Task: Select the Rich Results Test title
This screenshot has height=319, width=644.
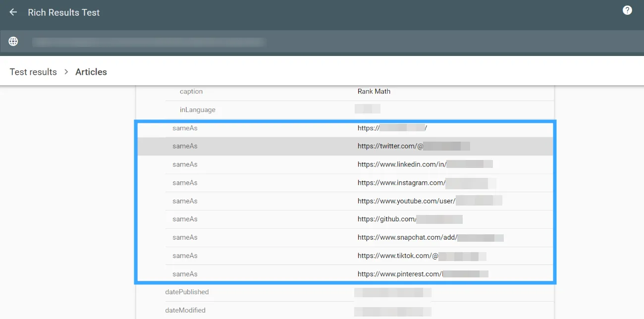Action: point(64,12)
